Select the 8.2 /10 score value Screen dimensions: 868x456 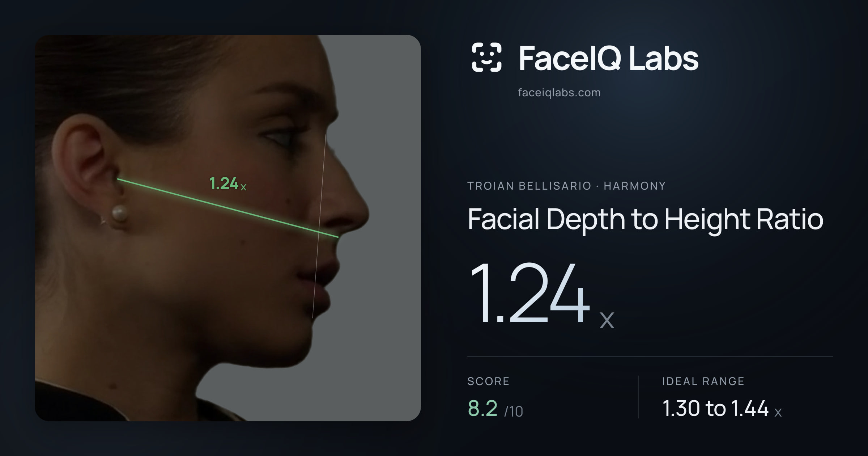tap(495, 409)
